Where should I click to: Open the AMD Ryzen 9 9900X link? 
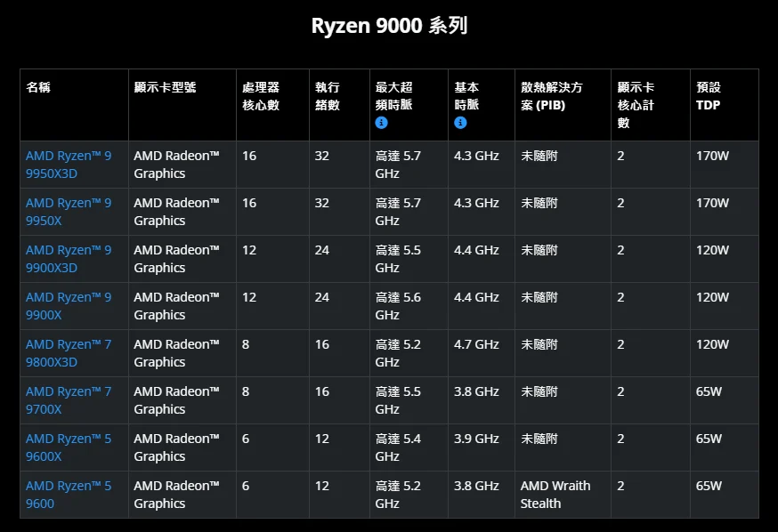pyautogui.click(x=69, y=306)
